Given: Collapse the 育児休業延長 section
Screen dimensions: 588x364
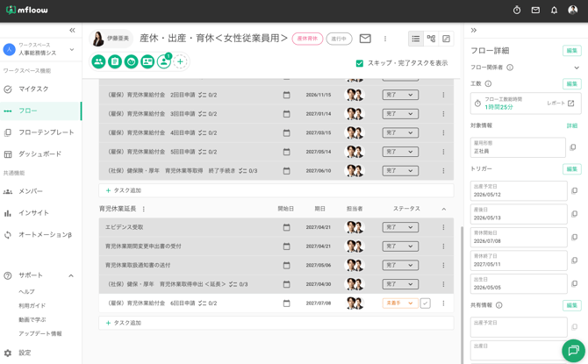Looking at the screenshot, I should tap(443, 209).
